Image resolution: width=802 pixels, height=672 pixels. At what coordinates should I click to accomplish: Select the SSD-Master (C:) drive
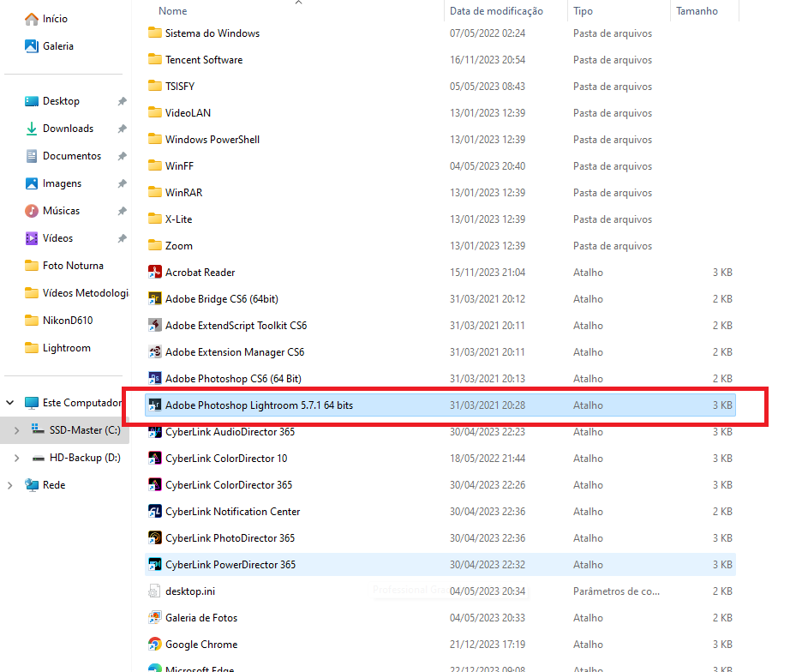(75, 430)
